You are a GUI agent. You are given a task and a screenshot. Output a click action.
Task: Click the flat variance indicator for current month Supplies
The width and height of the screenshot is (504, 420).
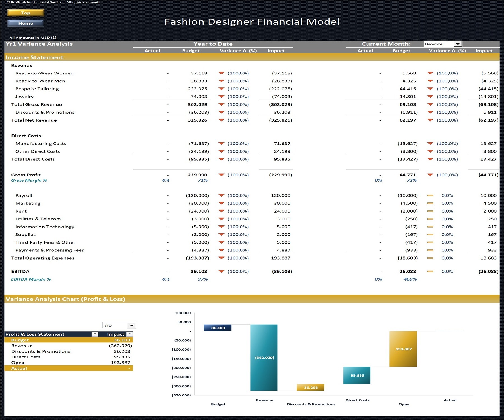click(x=430, y=235)
